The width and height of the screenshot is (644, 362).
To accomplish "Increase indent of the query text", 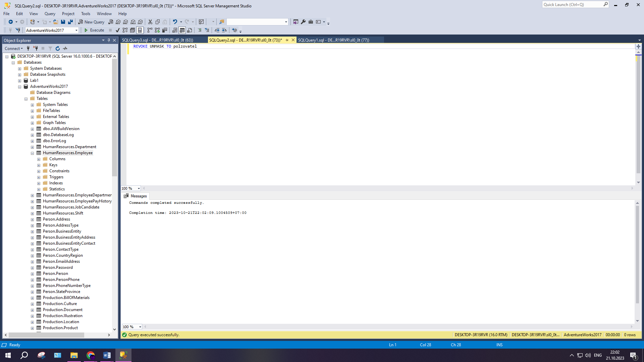I will (224, 30).
